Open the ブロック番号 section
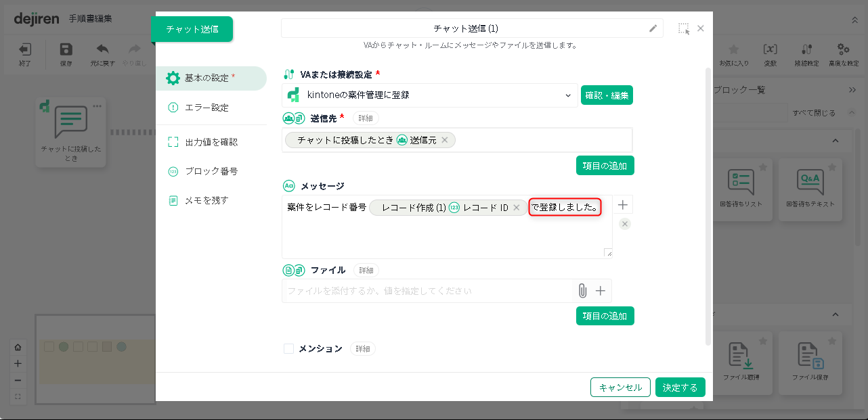Viewport: 868px width, 420px height. pos(211,171)
